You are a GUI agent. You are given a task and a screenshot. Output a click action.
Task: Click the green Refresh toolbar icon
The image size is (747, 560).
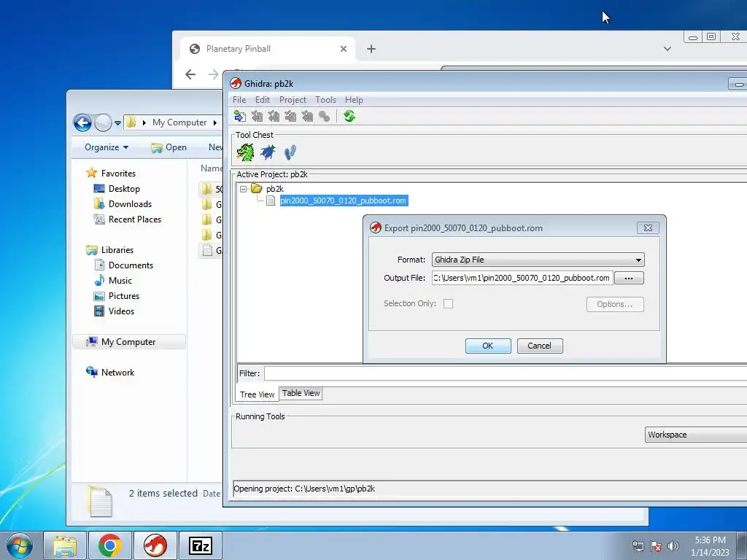tap(349, 116)
